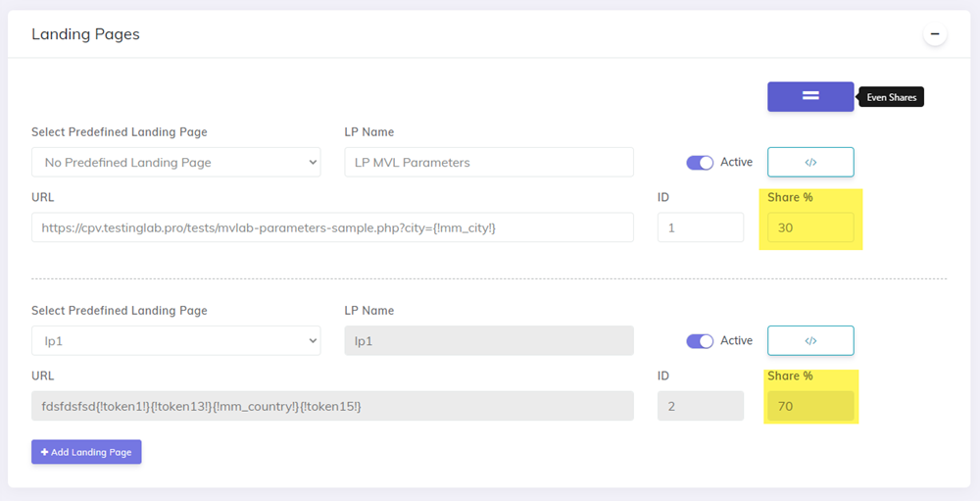Click the Landing Pages section title
The image size is (980, 501).
click(85, 34)
